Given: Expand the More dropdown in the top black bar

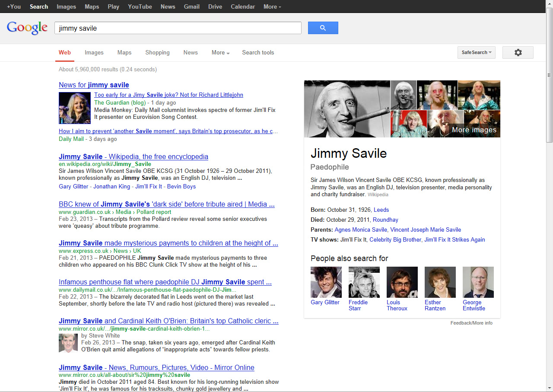Looking at the screenshot, I should (272, 6).
